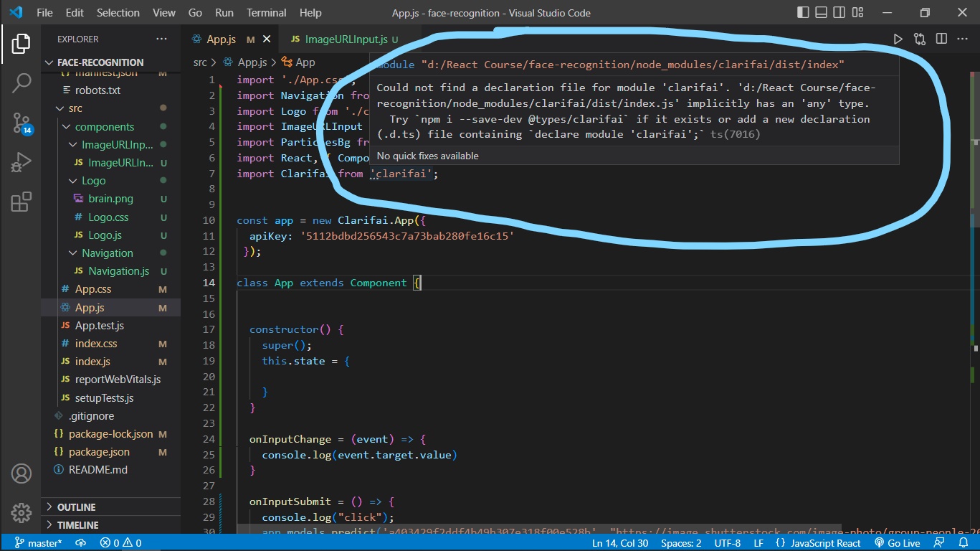Open brain.png from the Logo folder
Screen dimensions: 980x551
110,199
